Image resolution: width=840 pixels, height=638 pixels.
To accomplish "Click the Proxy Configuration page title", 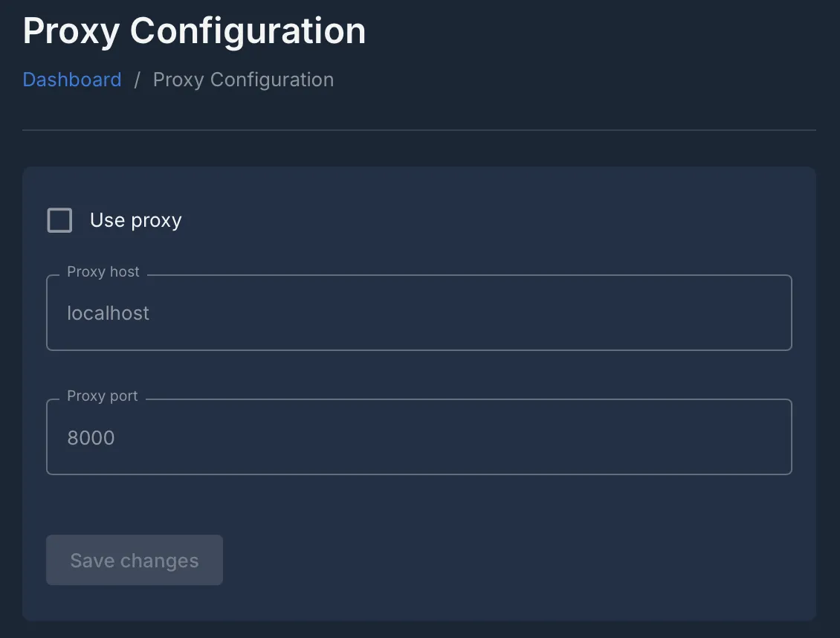I will click(194, 30).
